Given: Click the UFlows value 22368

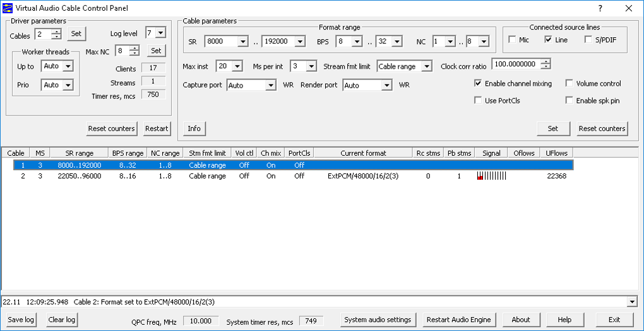Looking at the screenshot, I should click(x=556, y=176).
